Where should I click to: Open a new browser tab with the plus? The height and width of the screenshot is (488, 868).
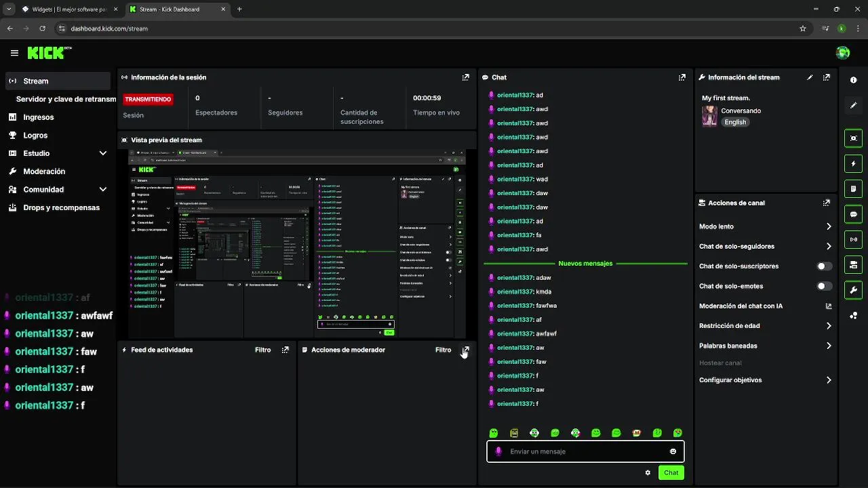[239, 9]
